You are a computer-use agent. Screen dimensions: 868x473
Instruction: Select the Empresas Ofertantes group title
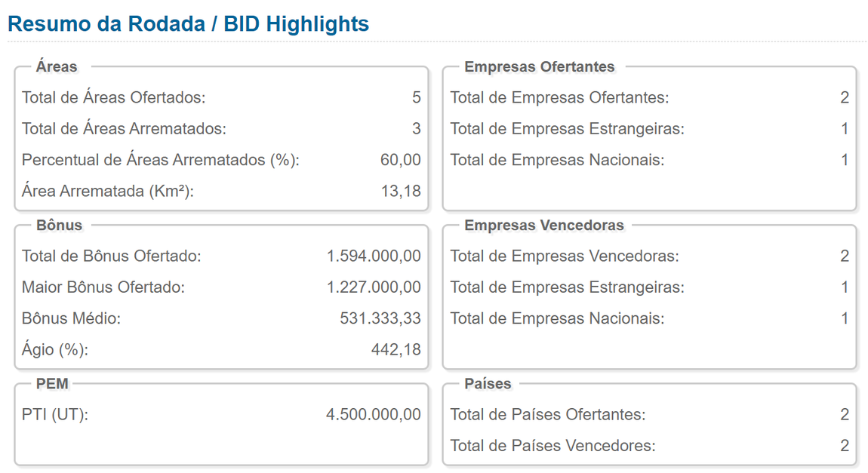tap(539, 66)
